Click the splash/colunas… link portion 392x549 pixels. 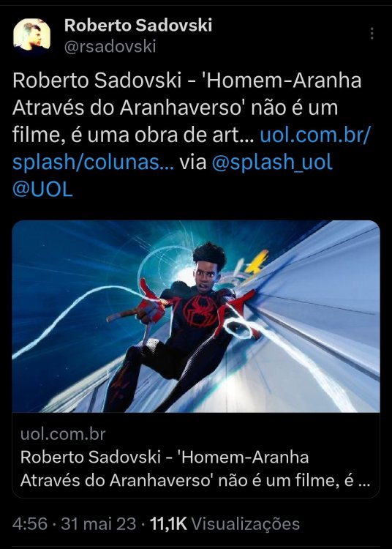point(93,162)
